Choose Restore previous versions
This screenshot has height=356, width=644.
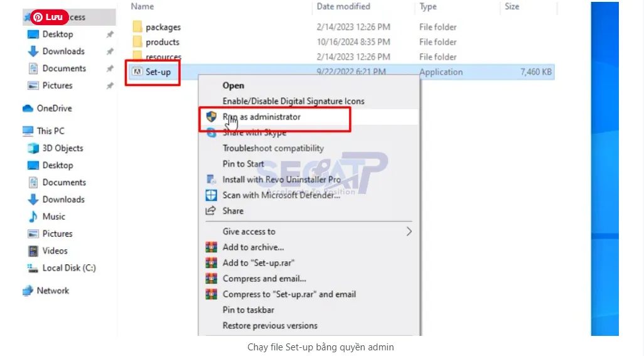270,326
